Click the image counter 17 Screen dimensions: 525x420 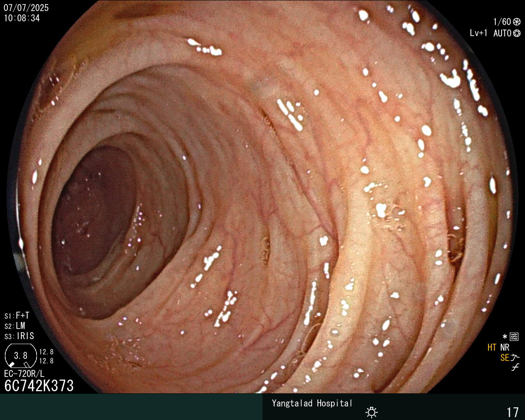[x=513, y=412]
